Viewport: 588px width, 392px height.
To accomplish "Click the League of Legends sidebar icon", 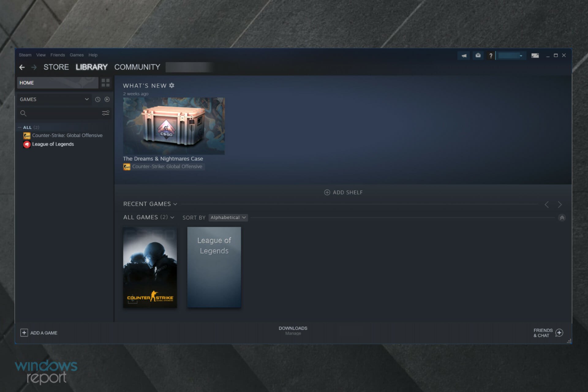I will (27, 144).
